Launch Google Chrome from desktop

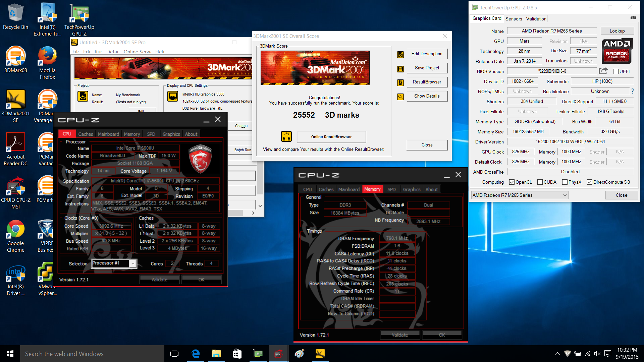pyautogui.click(x=15, y=236)
